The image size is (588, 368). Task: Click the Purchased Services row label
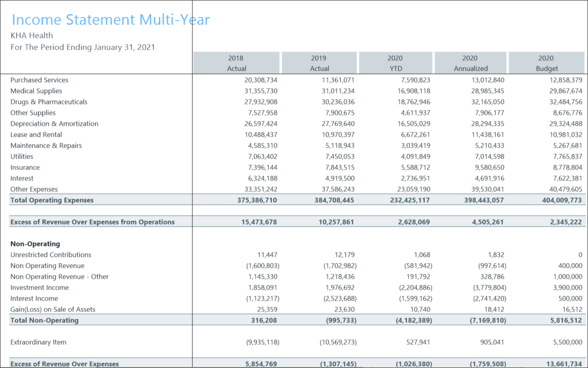pos(39,80)
